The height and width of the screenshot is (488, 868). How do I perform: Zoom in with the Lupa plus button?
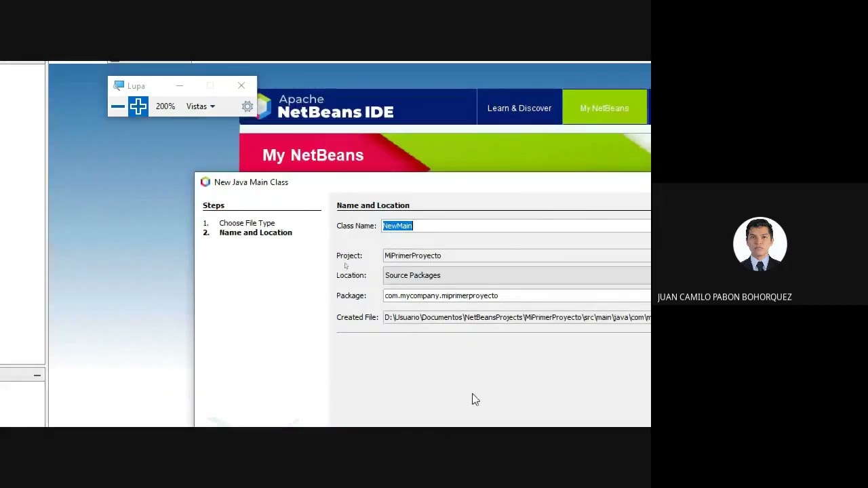click(x=138, y=106)
